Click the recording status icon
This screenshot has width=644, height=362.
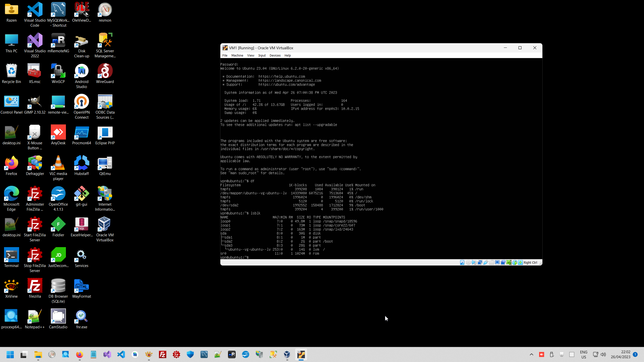[x=503, y=262]
